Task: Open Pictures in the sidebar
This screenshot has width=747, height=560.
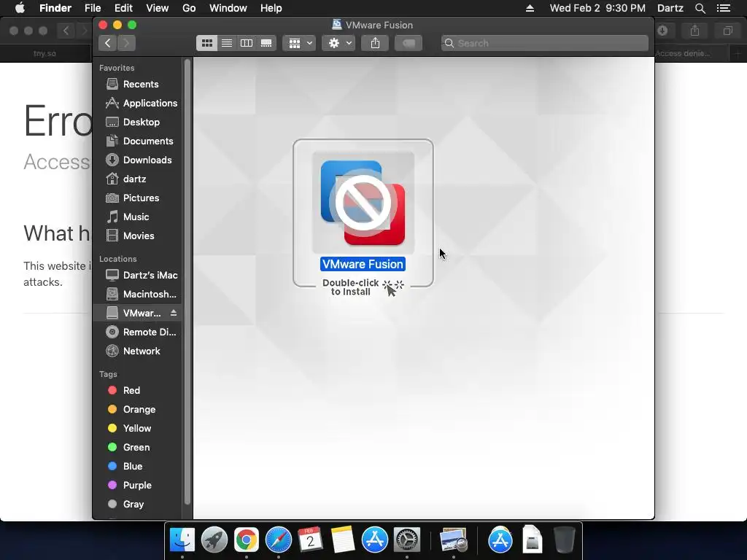Action: point(137,198)
